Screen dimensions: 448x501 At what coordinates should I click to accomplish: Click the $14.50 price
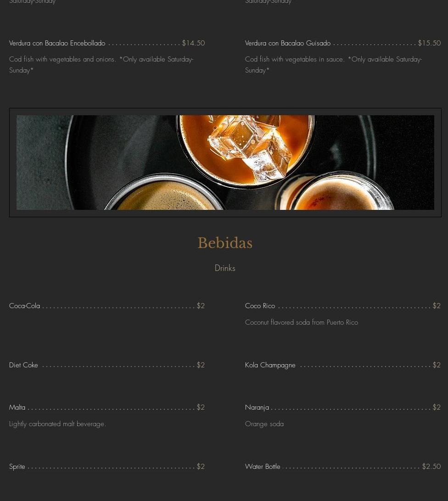(x=194, y=43)
